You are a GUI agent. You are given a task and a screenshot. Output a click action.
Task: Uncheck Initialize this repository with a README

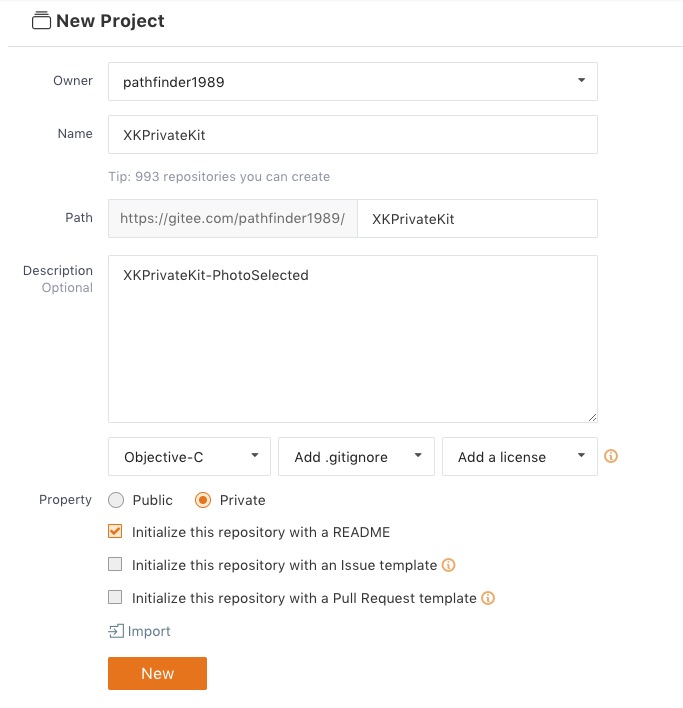[x=115, y=532]
